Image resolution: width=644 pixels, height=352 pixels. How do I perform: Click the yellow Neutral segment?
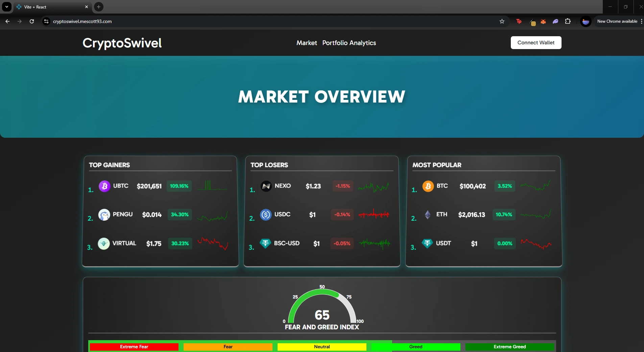click(x=322, y=347)
